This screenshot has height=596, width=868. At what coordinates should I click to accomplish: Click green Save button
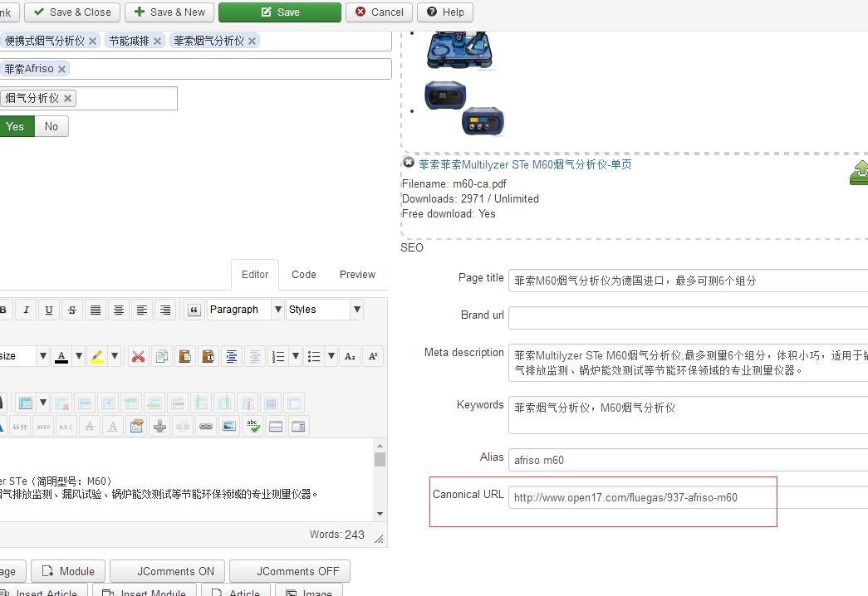point(280,12)
